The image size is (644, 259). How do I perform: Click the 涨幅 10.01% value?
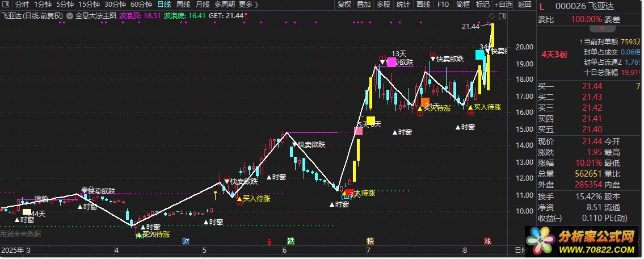(x=588, y=163)
